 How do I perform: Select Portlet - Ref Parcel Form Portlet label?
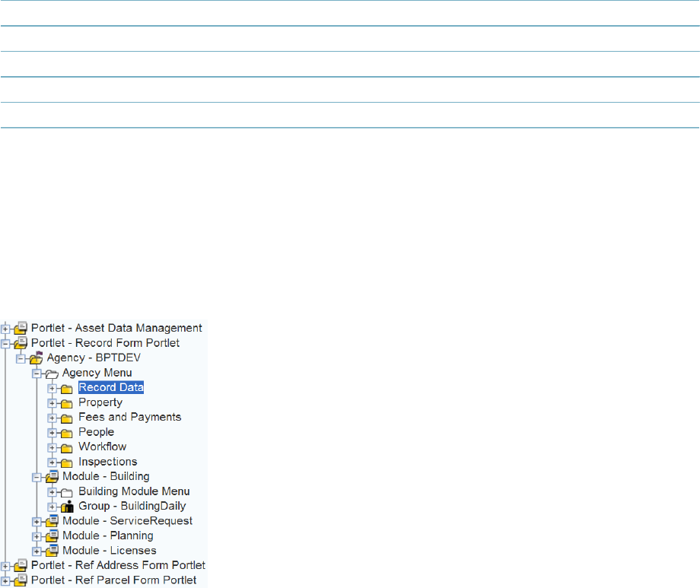[x=114, y=580]
